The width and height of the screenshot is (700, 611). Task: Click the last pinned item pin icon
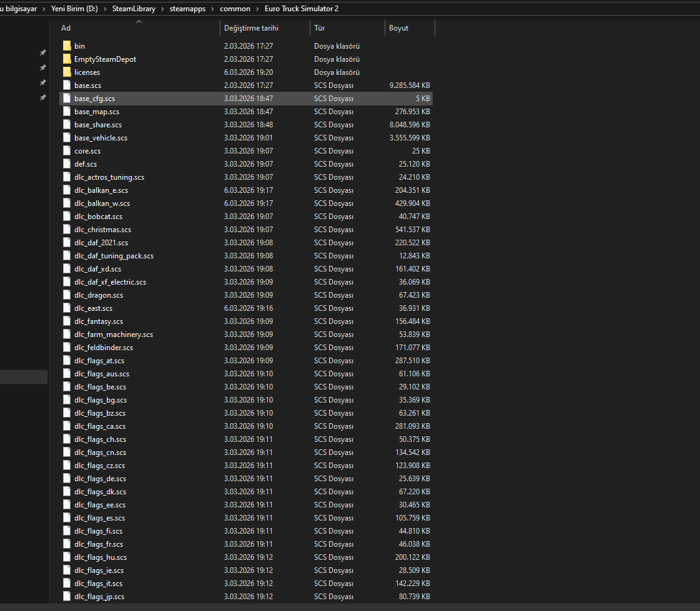(43, 97)
